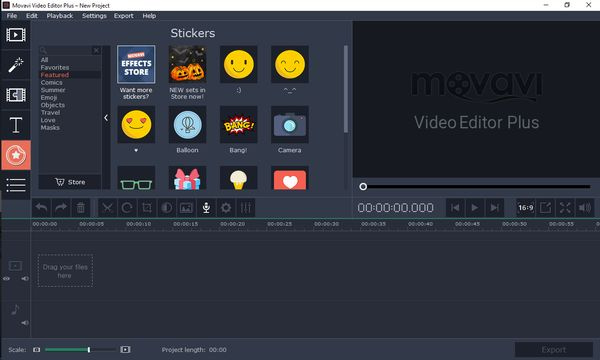The width and height of the screenshot is (600, 360).
Task: Open the Transitions tab icon
Action: point(16,95)
